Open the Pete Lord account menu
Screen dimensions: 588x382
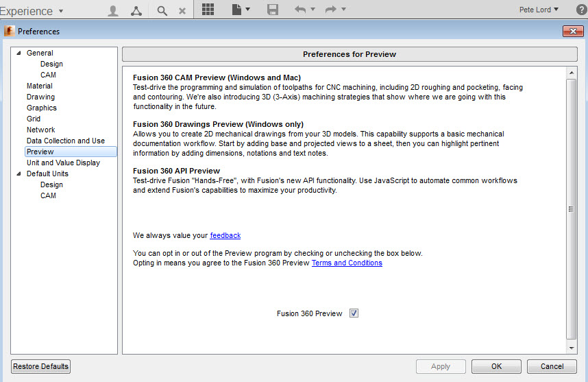coord(539,10)
